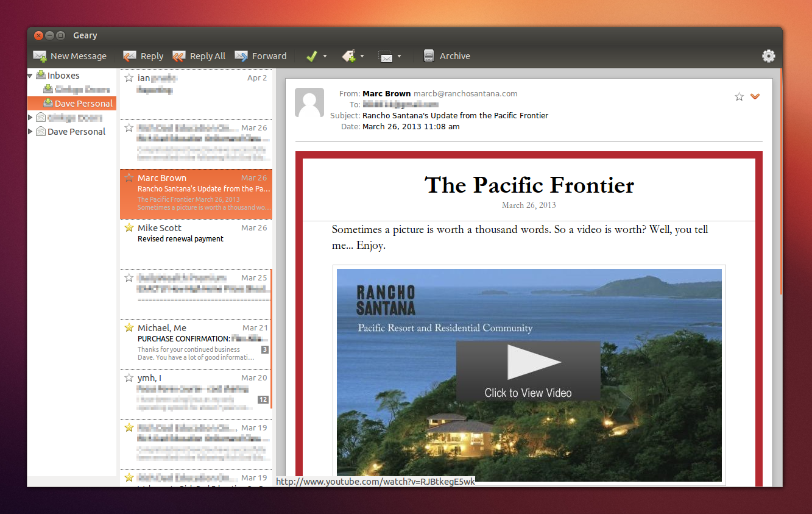Star the ymh, I conversation
Screen dimensions: 812x514
(129, 378)
